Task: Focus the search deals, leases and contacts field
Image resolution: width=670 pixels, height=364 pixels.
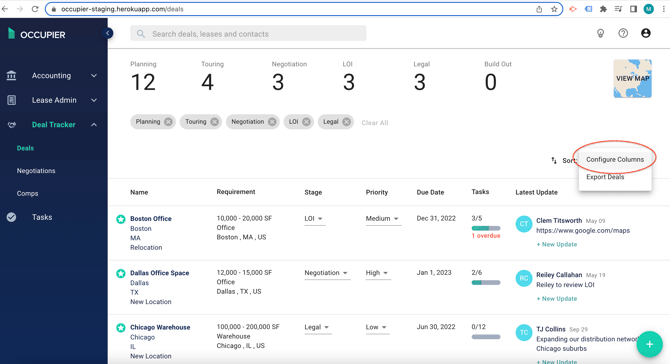Action: [x=248, y=33]
